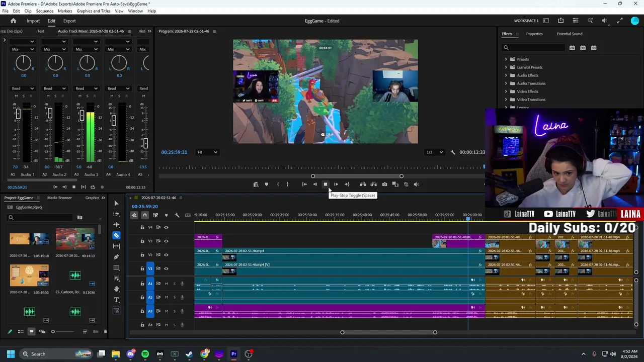Select the Slip tool
Viewport: 644px width, 362px height.
(x=116, y=246)
